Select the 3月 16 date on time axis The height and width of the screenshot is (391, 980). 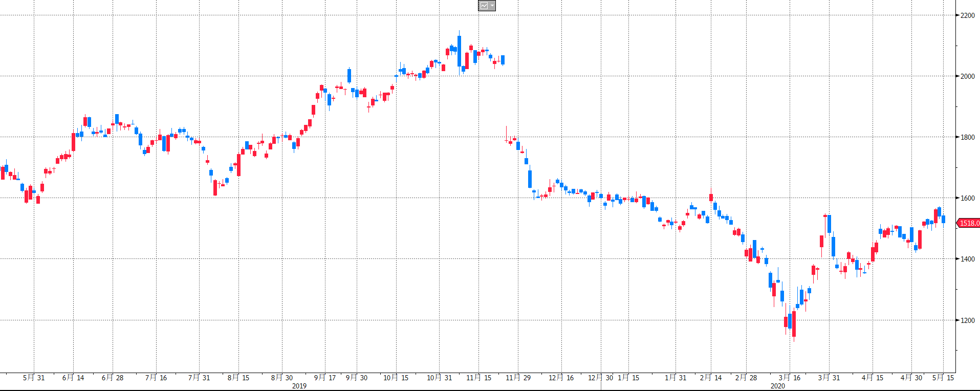pyautogui.click(x=790, y=378)
